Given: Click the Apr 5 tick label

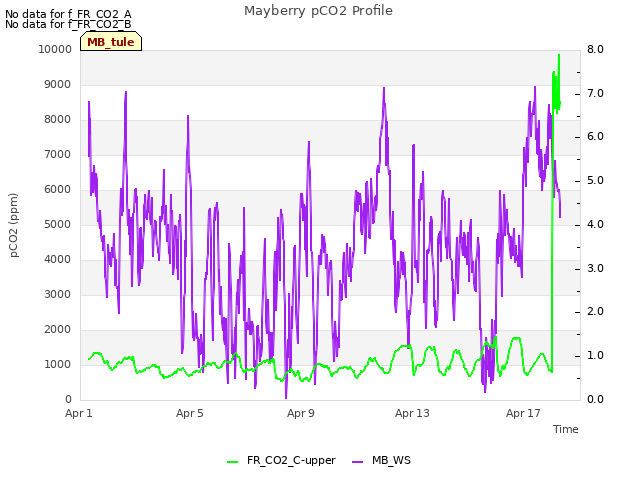Looking at the screenshot, I should pos(189,413).
